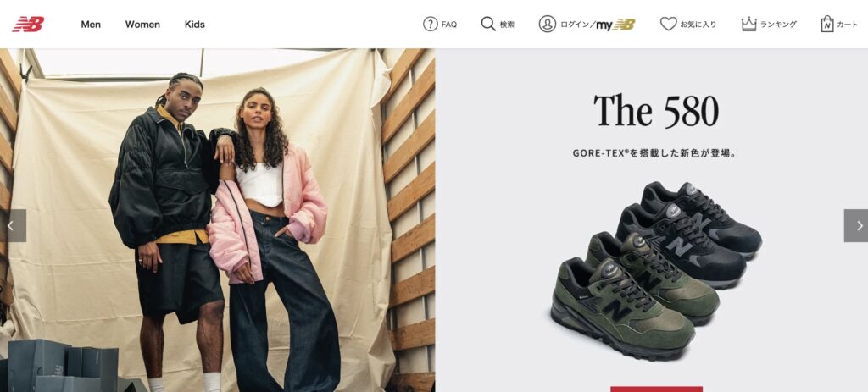Open the FAQ question mark icon
Viewport: 868px width, 392px height.
pos(430,24)
